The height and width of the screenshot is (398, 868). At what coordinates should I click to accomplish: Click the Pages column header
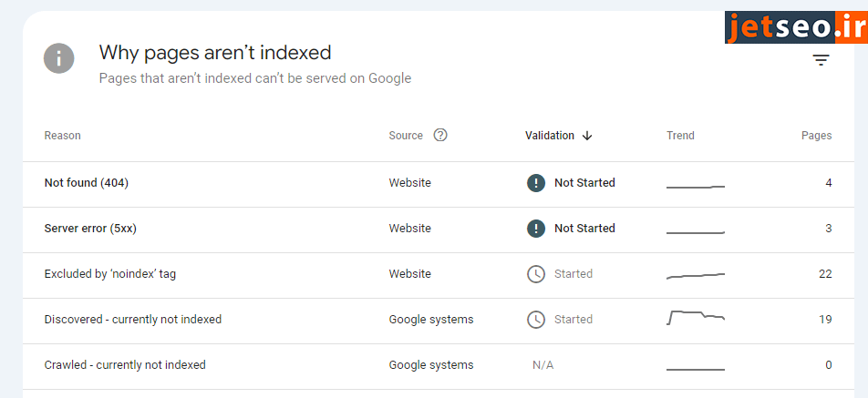coord(816,136)
